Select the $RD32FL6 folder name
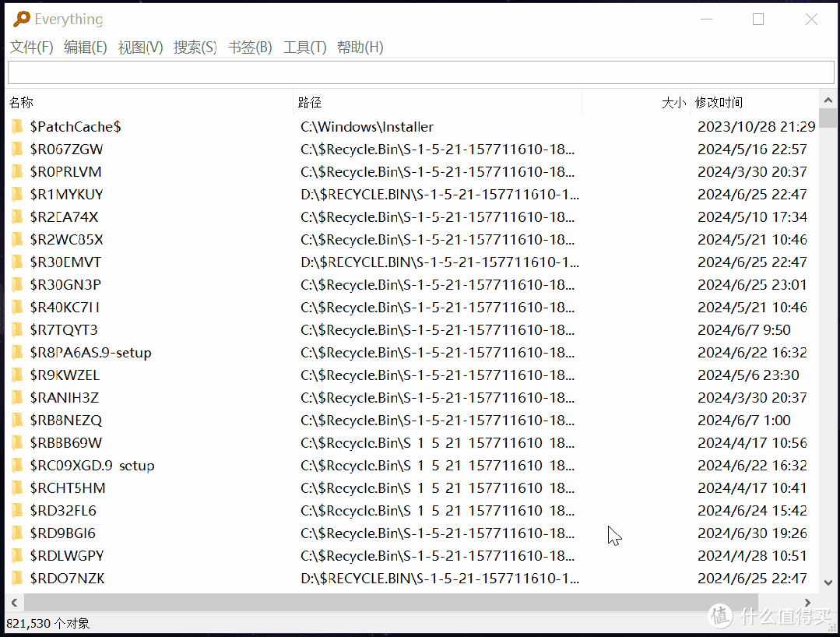 (63, 511)
